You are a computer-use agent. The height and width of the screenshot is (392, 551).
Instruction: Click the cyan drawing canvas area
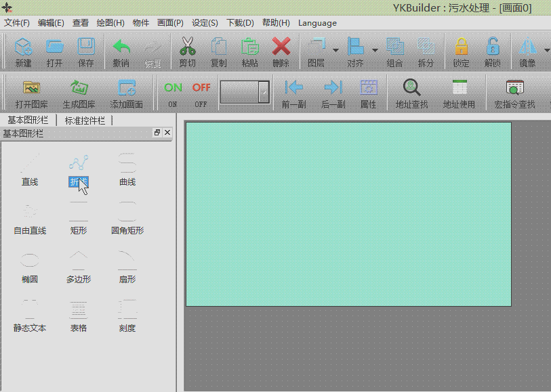tap(348, 214)
